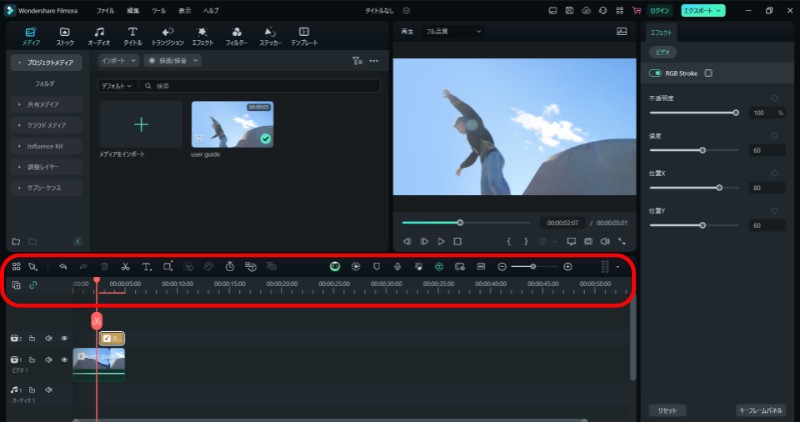The height and width of the screenshot is (422, 800).
Task: Toggle the timeline link icon
Action: [x=32, y=285]
